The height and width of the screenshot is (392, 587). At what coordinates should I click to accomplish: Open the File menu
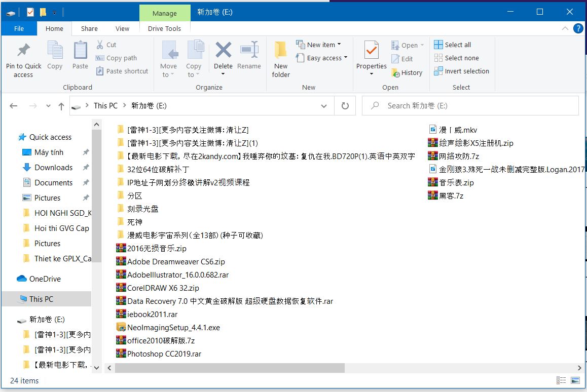coord(19,28)
